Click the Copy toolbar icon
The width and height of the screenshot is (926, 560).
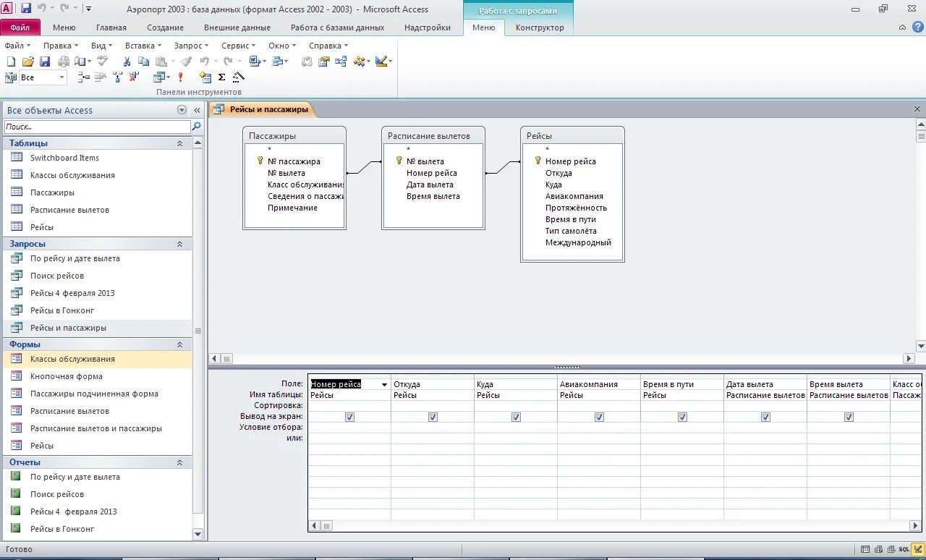(143, 61)
